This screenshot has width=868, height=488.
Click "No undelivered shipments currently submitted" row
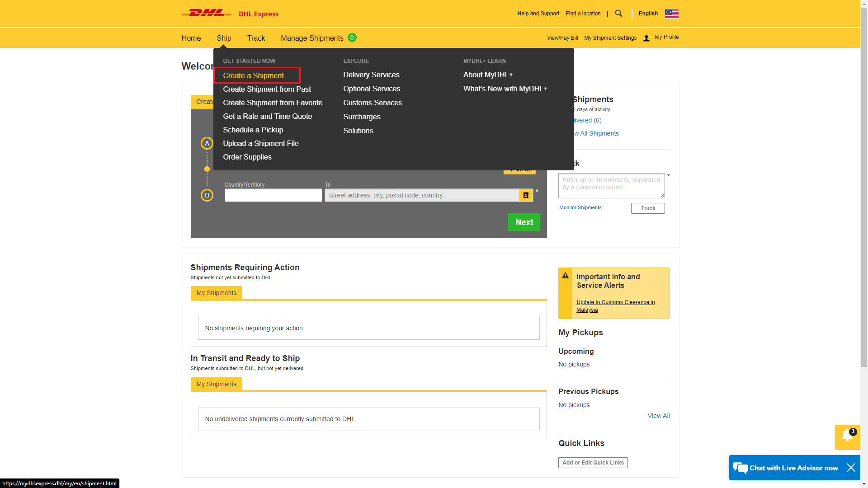pyautogui.click(x=369, y=419)
